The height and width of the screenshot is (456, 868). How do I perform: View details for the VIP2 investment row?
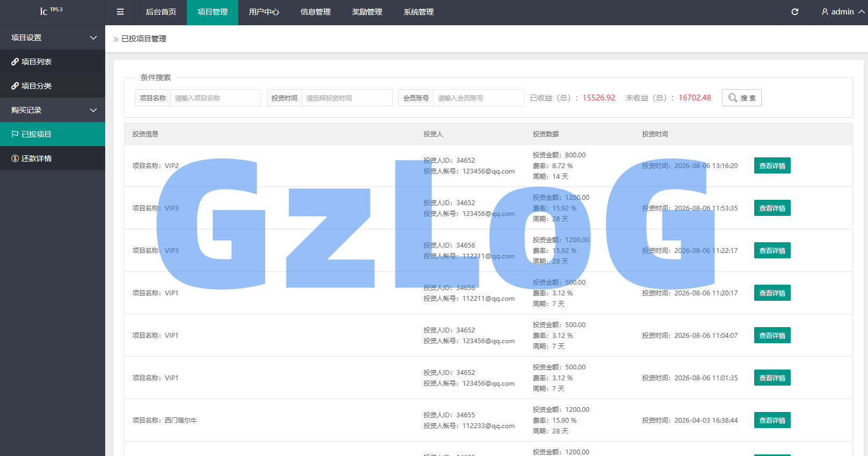772,165
